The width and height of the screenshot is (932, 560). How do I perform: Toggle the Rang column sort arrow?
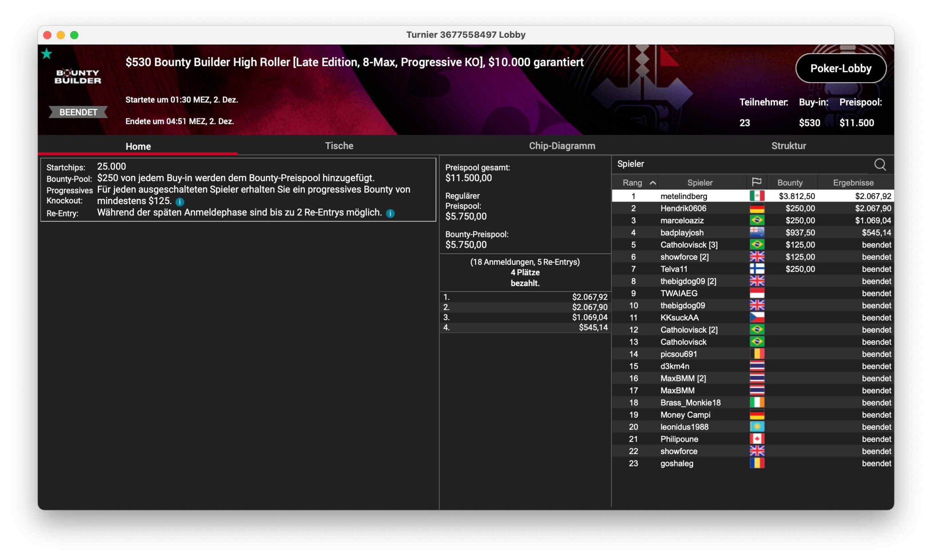[x=652, y=183]
